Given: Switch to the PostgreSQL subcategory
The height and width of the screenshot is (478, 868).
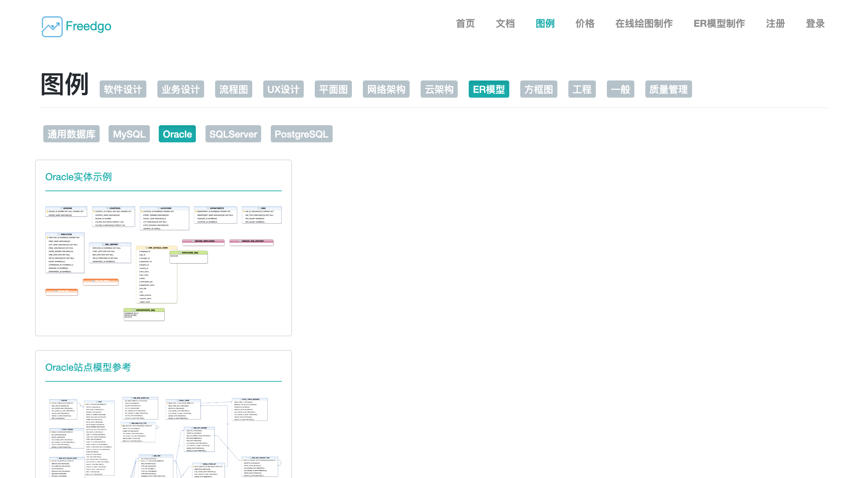Looking at the screenshot, I should [x=302, y=134].
